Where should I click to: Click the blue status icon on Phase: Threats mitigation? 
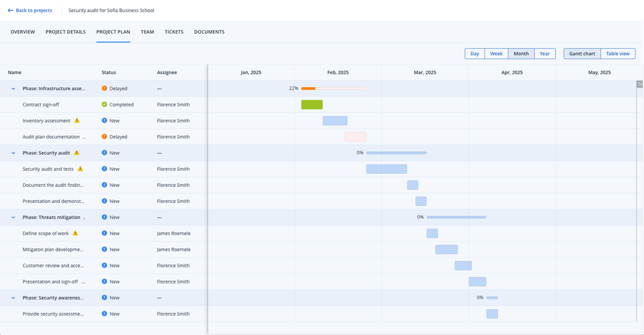(x=104, y=217)
